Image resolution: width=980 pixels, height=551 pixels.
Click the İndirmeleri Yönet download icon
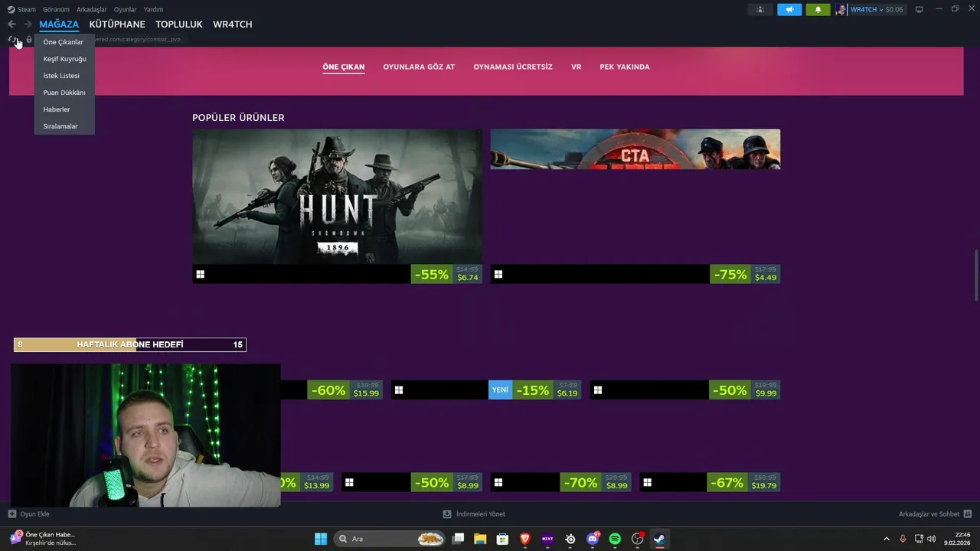(447, 514)
